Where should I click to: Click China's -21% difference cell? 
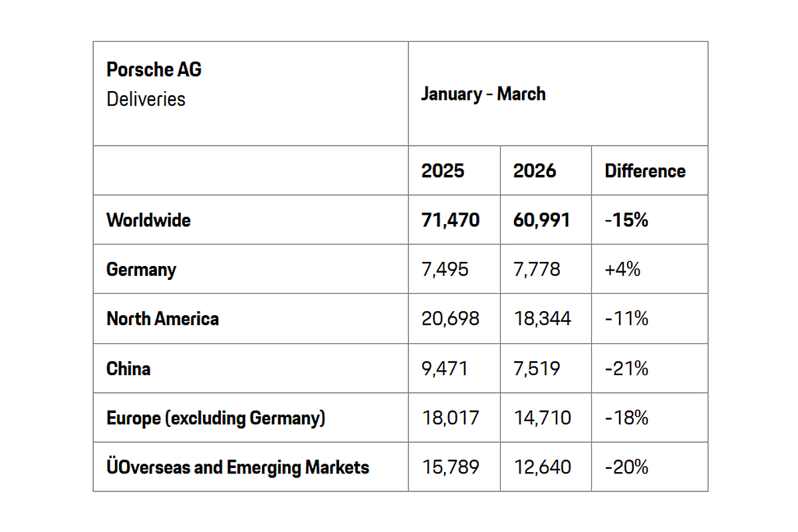pyautogui.click(x=626, y=368)
